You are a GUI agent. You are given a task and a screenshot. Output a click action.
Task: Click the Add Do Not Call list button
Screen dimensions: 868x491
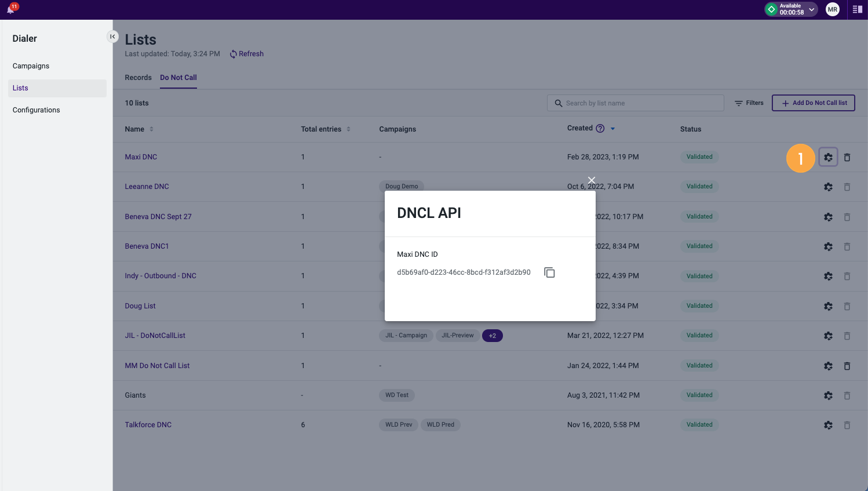[813, 103]
